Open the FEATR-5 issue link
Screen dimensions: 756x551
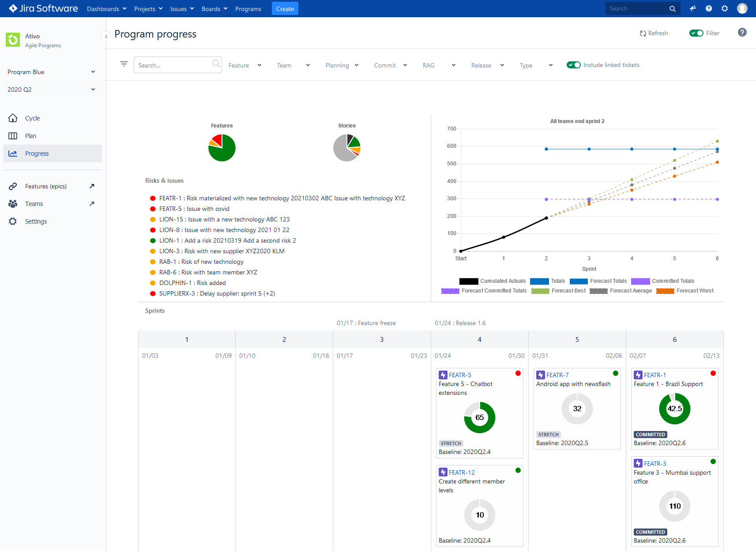point(460,375)
